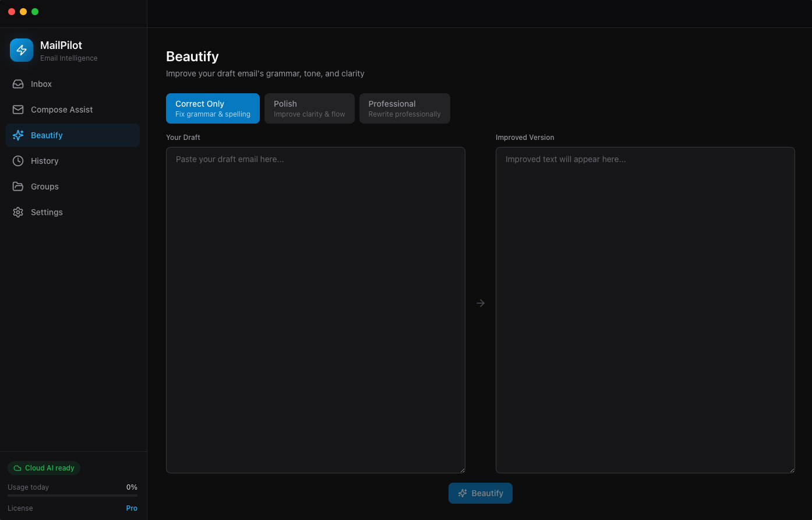This screenshot has width=812, height=520.
Task: Switch to the Beautify section
Action: 47,135
